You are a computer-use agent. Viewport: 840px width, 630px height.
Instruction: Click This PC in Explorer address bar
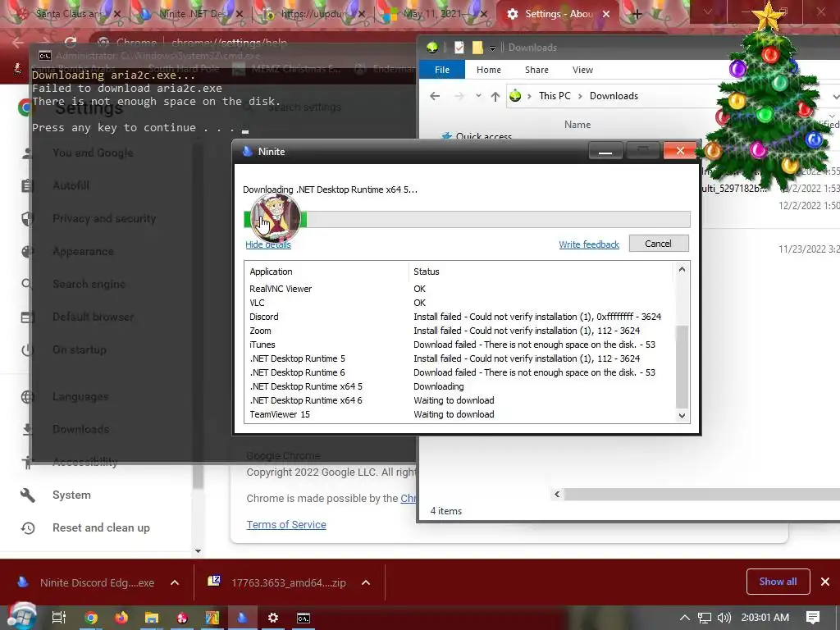point(555,96)
